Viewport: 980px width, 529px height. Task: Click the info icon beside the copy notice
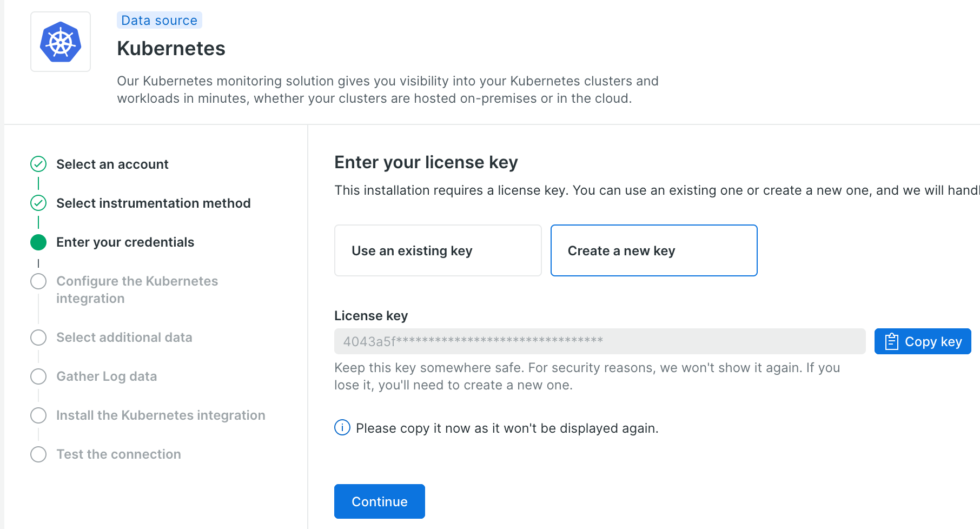coord(342,427)
